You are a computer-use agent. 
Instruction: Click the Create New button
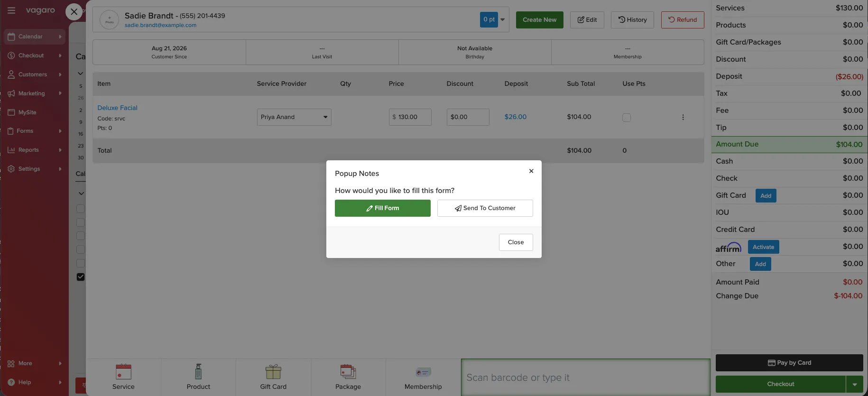[540, 20]
